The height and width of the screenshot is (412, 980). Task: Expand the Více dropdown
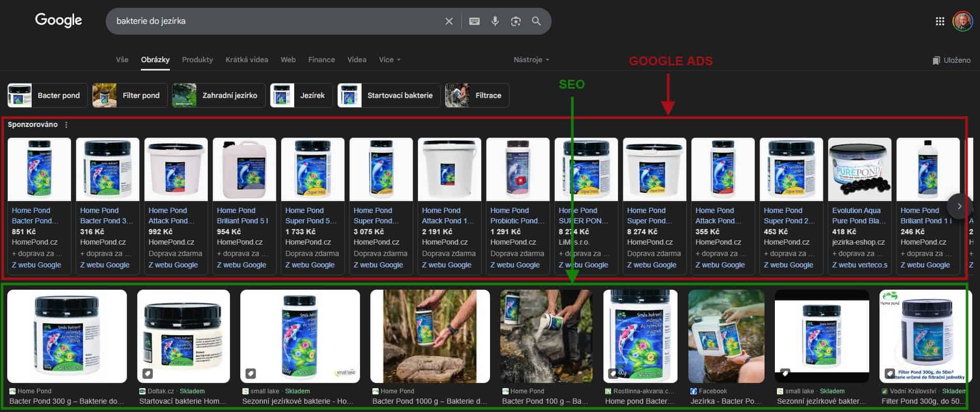coord(390,60)
